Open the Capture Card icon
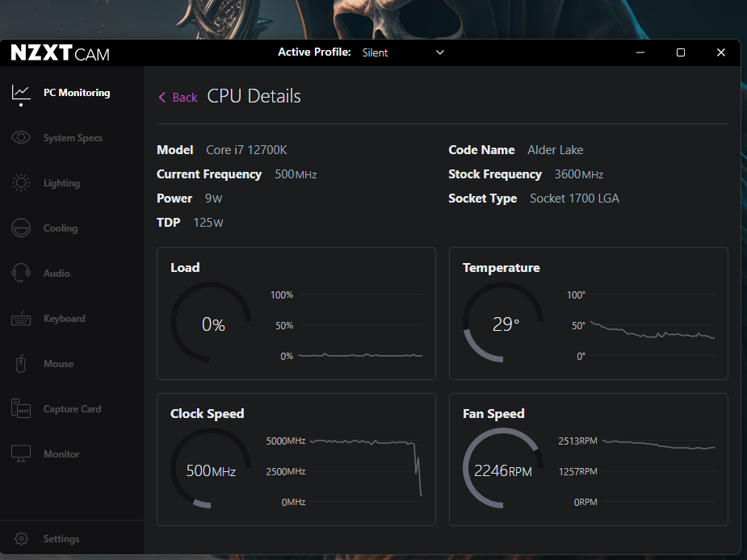This screenshot has height=560, width=747. pyautogui.click(x=21, y=409)
